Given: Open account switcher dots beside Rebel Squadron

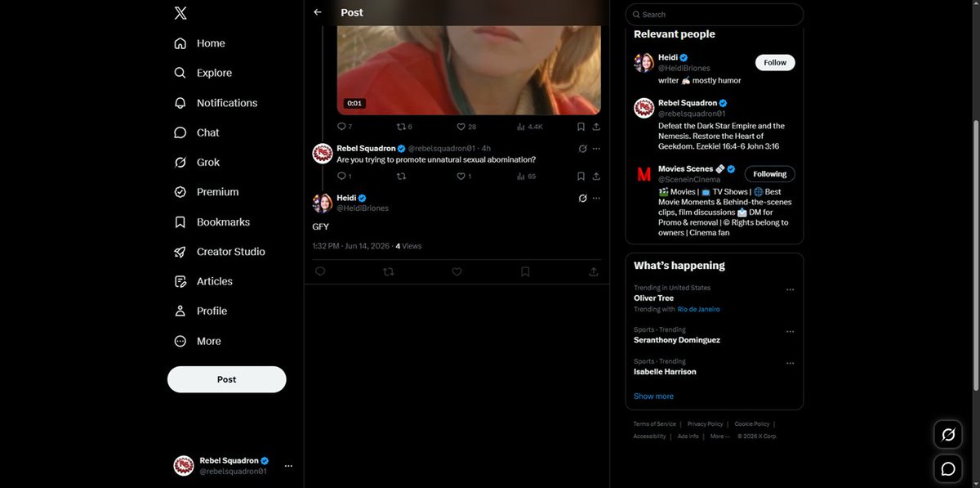Looking at the screenshot, I should 288,466.
